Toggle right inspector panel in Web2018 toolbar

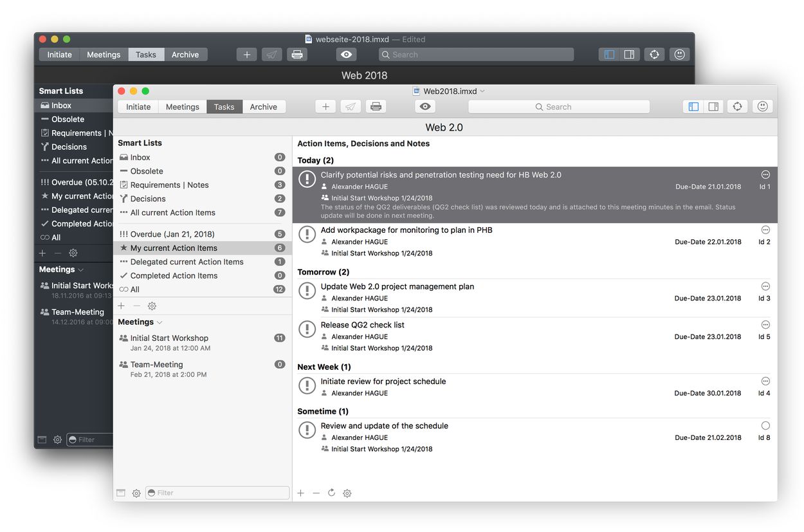713,107
